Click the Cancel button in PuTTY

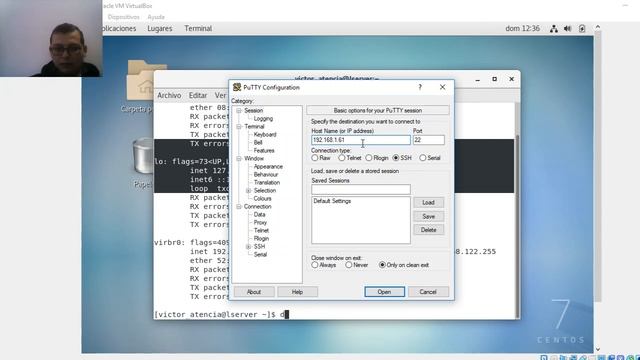click(x=428, y=292)
